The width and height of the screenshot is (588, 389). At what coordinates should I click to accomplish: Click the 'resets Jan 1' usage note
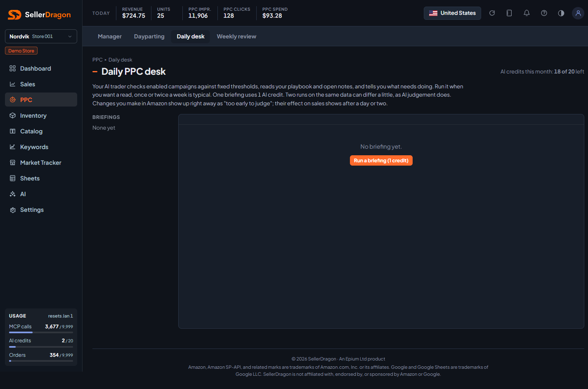click(x=61, y=316)
